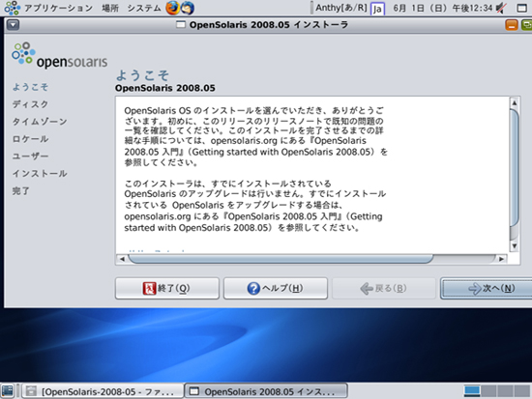Click the horizontal scrollbar right arrow
The height and width of the screenshot is (399, 532).
[x=501, y=259]
